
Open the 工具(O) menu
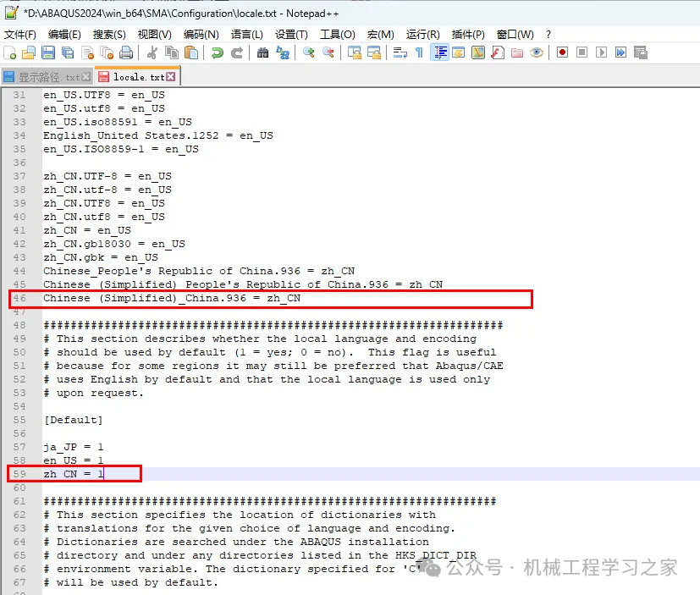[338, 35]
